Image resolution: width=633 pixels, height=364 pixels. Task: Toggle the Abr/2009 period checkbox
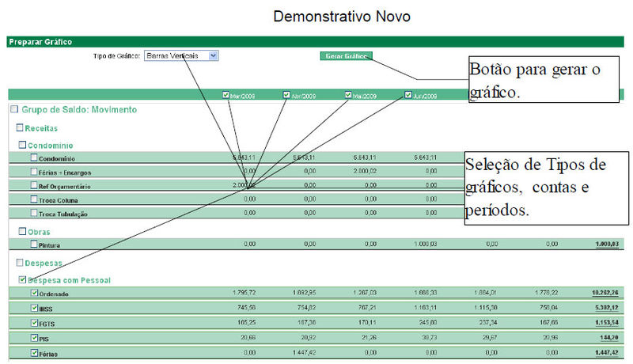pos(286,96)
